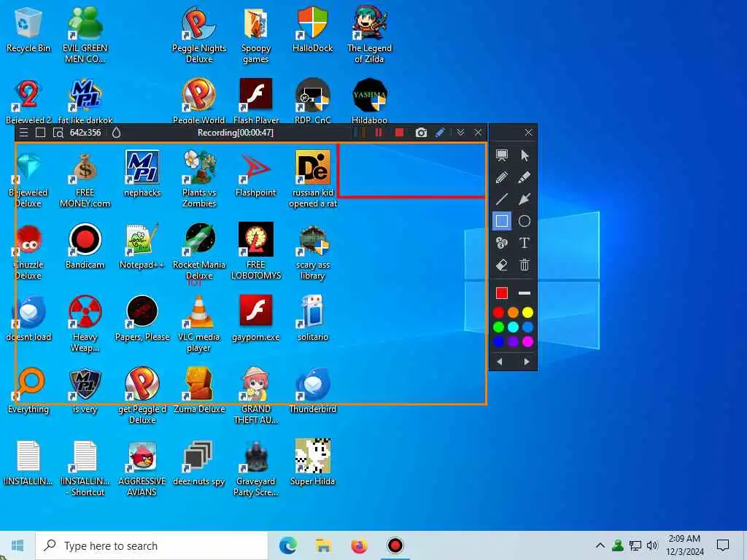
Task: Pause the Bandicam recording
Action: (x=379, y=133)
